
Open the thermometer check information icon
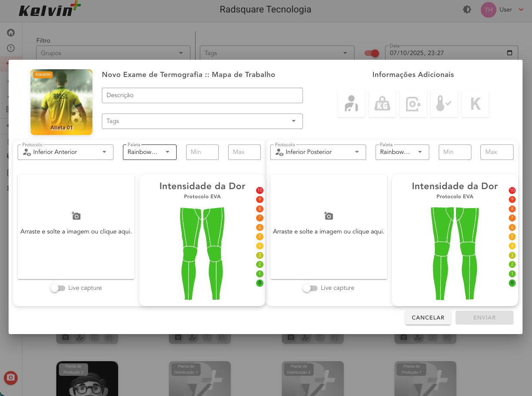coord(444,104)
